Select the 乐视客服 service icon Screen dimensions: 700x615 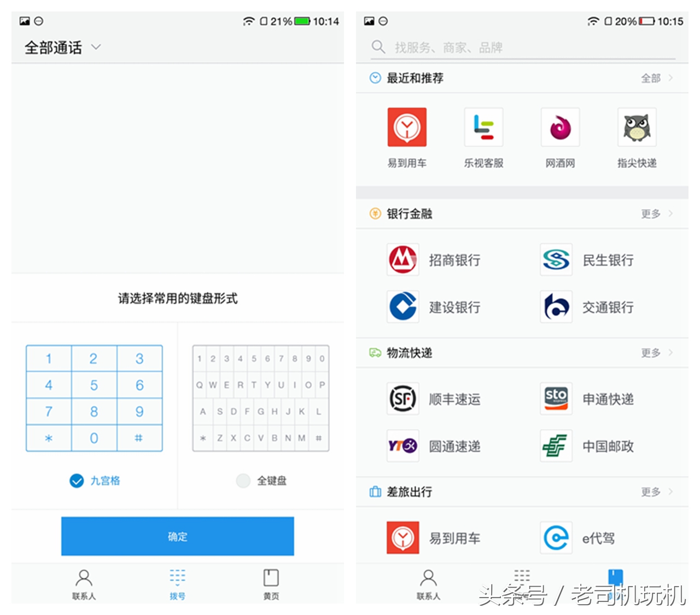pyautogui.click(x=483, y=128)
